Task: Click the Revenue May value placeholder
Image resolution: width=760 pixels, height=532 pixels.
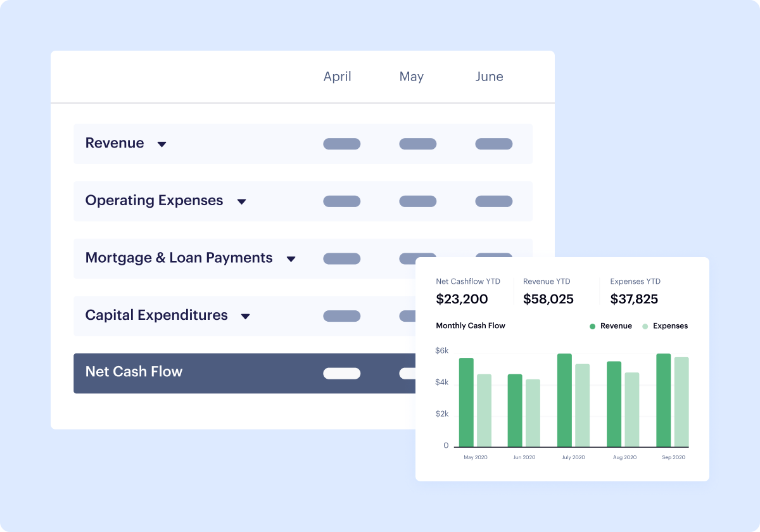Action: (x=418, y=144)
